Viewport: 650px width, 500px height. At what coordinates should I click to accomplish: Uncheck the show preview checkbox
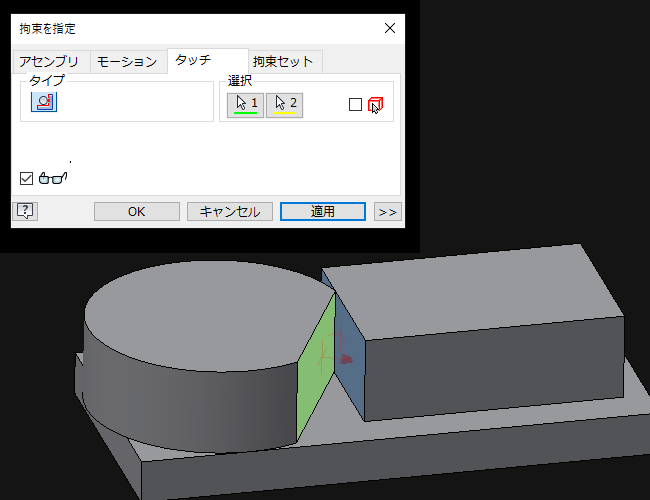(27, 178)
